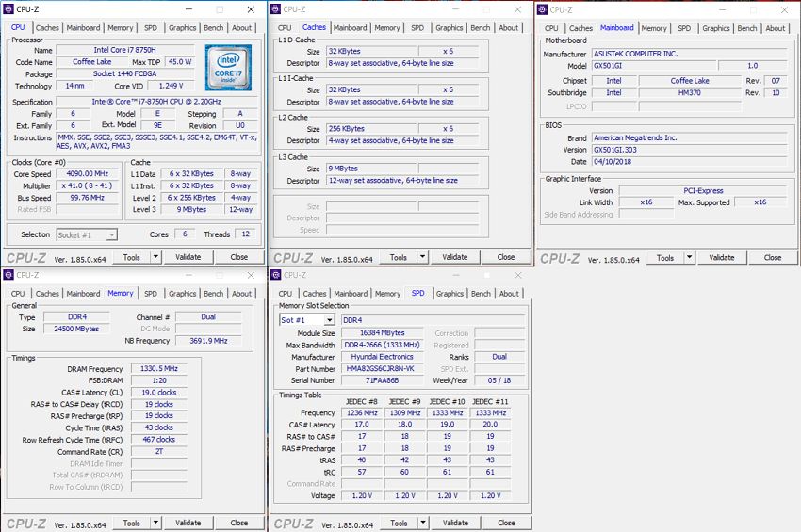The width and height of the screenshot is (801, 532).
Task: Click the Threads count field showing 12
Action: tap(246, 234)
